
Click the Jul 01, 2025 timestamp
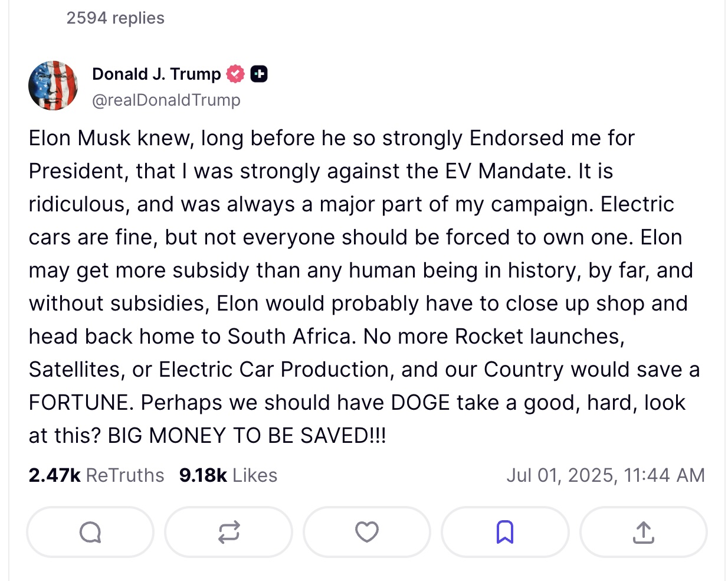(x=605, y=475)
